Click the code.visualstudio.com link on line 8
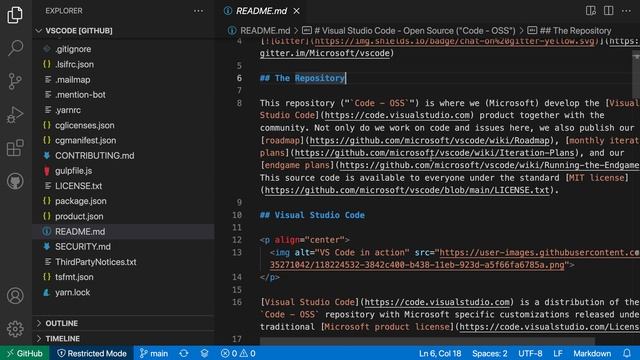The image size is (640, 360). point(397,116)
